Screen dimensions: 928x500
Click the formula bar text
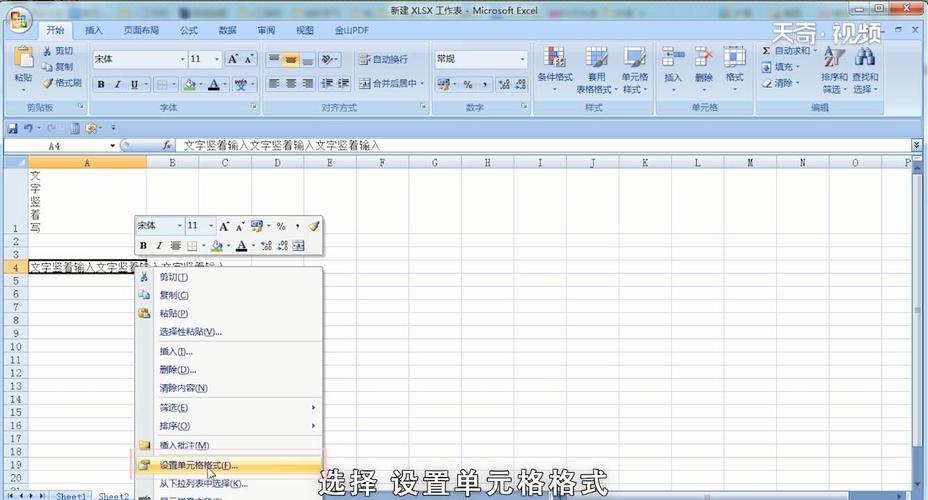[282, 146]
